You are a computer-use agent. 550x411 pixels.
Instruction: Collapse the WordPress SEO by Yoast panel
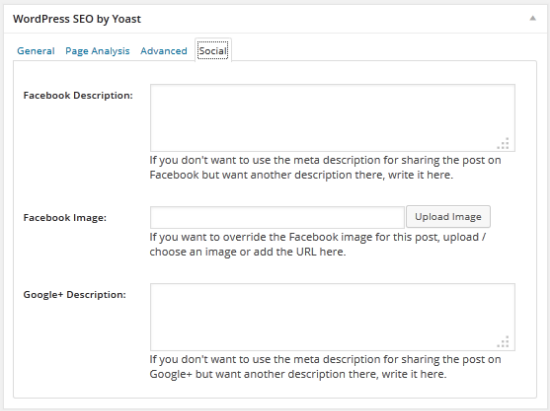click(532, 18)
